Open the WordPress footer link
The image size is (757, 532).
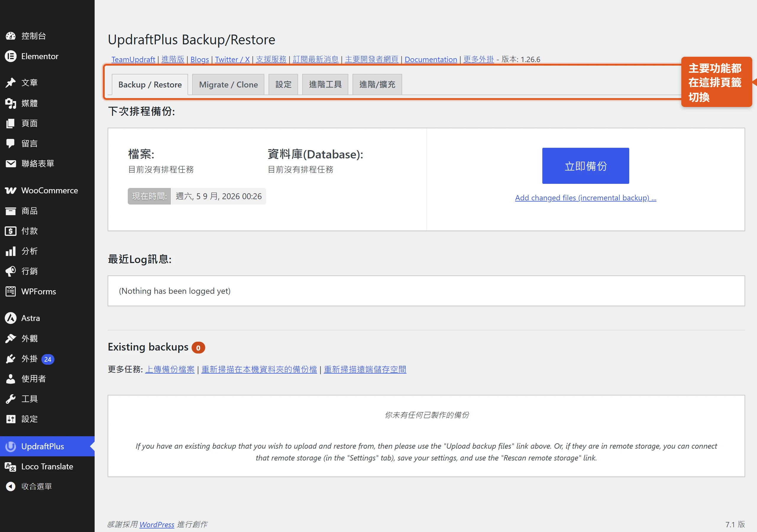tap(157, 524)
